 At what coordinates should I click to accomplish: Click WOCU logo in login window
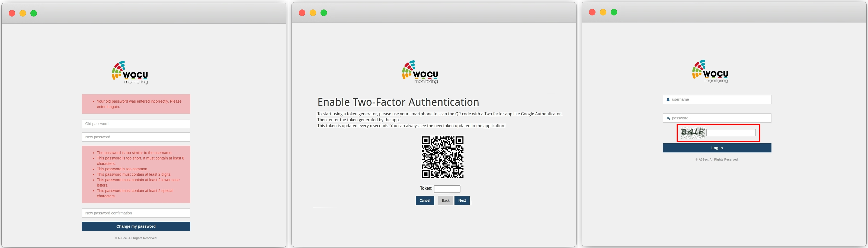click(x=710, y=72)
